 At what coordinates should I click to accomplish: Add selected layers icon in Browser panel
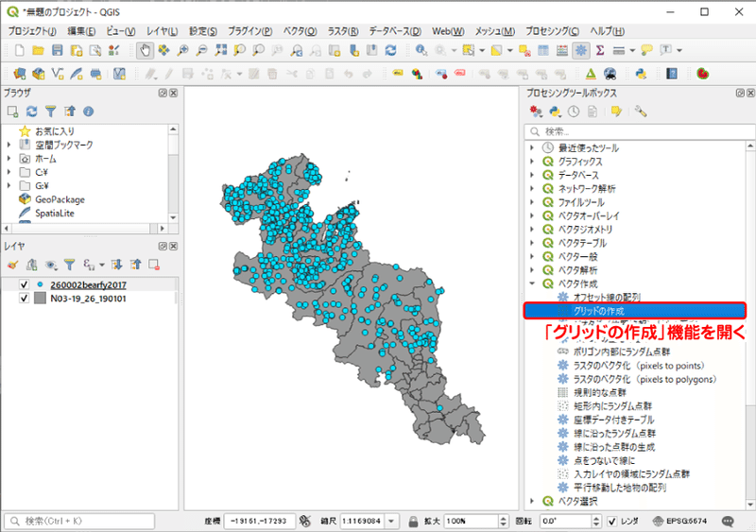[x=13, y=112]
